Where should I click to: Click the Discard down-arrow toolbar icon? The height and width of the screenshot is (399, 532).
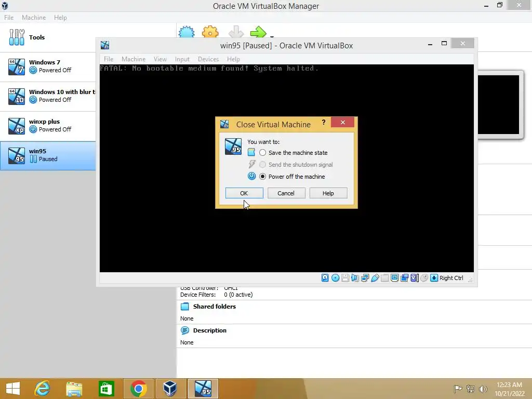[x=236, y=32]
